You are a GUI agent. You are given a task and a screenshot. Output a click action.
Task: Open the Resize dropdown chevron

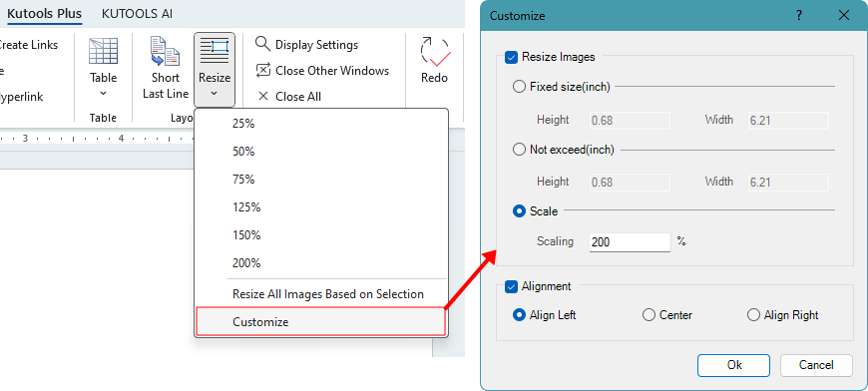(215, 93)
